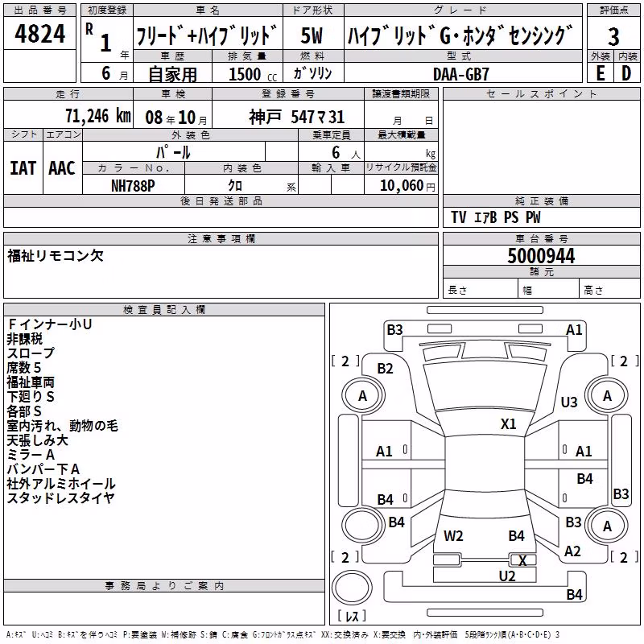Select the inspector note 各部S
The width and height of the screenshot is (644, 644).
(24, 411)
